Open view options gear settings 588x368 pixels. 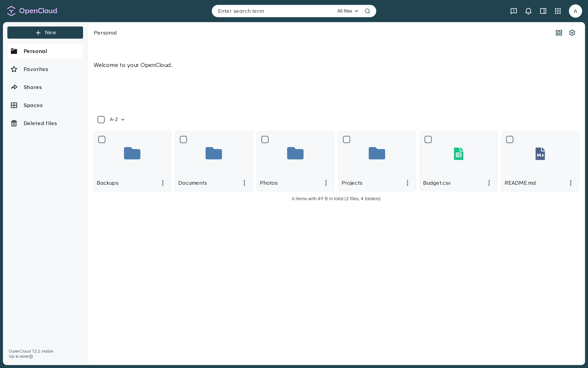(572, 33)
